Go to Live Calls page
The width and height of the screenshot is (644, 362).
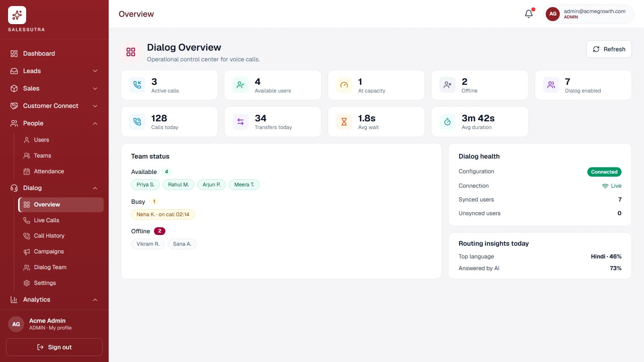point(61,220)
